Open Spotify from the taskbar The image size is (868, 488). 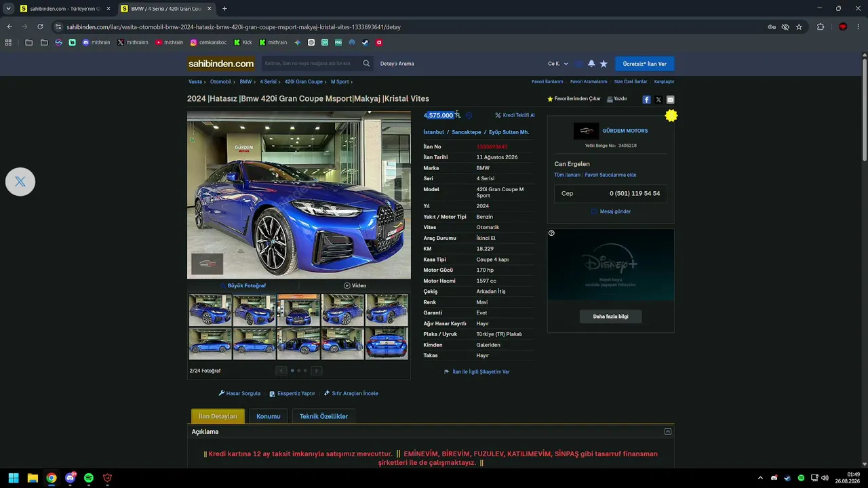[89, 478]
